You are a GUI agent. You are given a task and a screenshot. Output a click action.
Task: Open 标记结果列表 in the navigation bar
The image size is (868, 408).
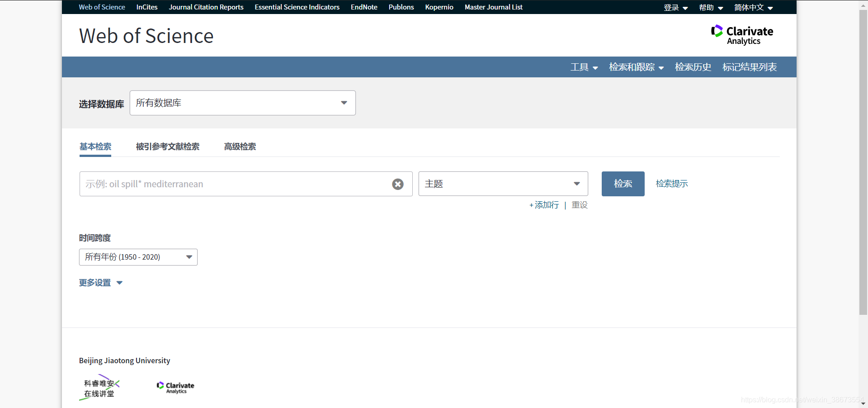click(x=750, y=67)
